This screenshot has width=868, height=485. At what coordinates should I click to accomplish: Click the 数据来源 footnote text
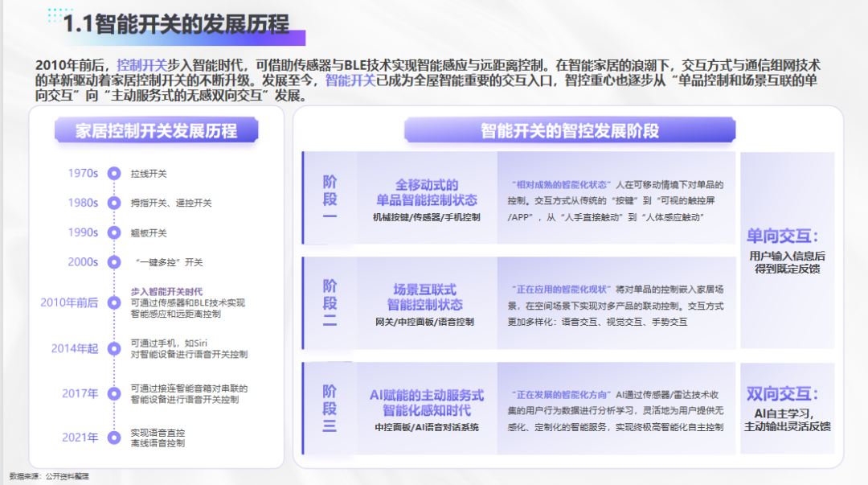click(x=50, y=477)
